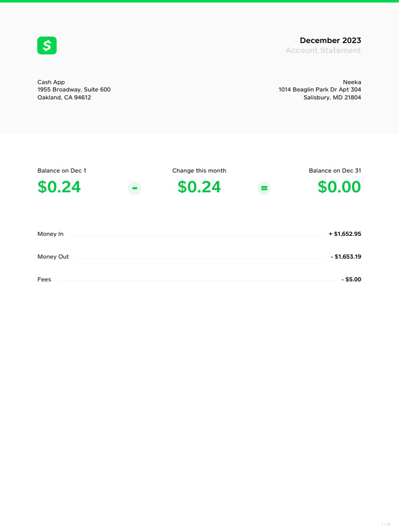Click the Change this month label
The height and width of the screenshot is (532, 399).
pyautogui.click(x=199, y=171)
